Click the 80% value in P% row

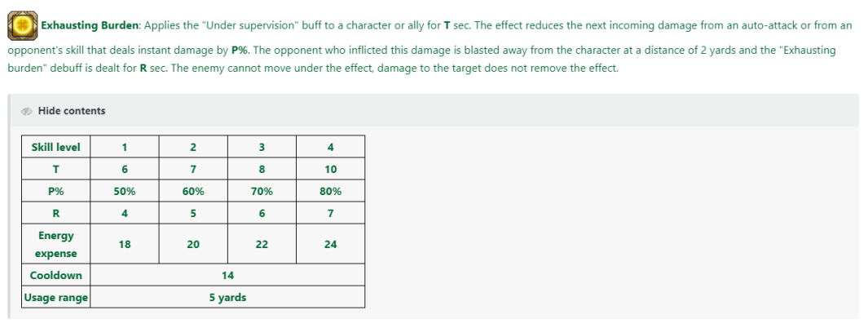click(x=330, y=191)
